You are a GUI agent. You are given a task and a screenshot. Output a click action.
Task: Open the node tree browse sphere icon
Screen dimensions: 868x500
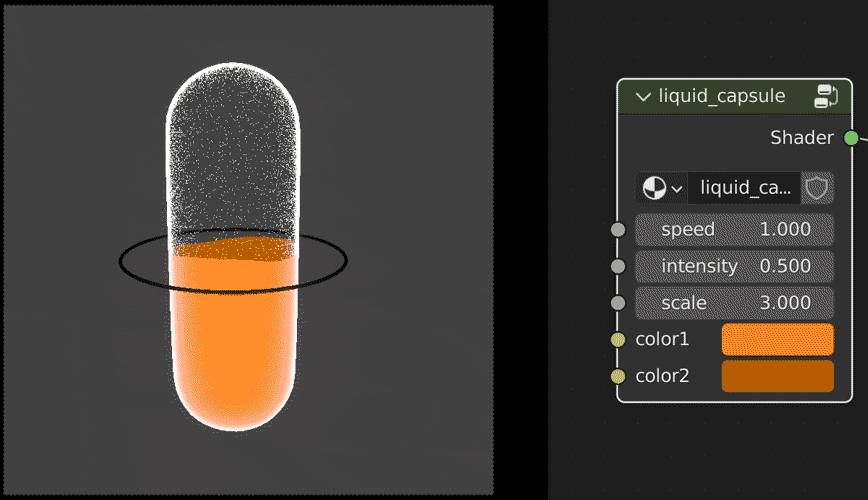pyautogui.click(x=654, y=188)
